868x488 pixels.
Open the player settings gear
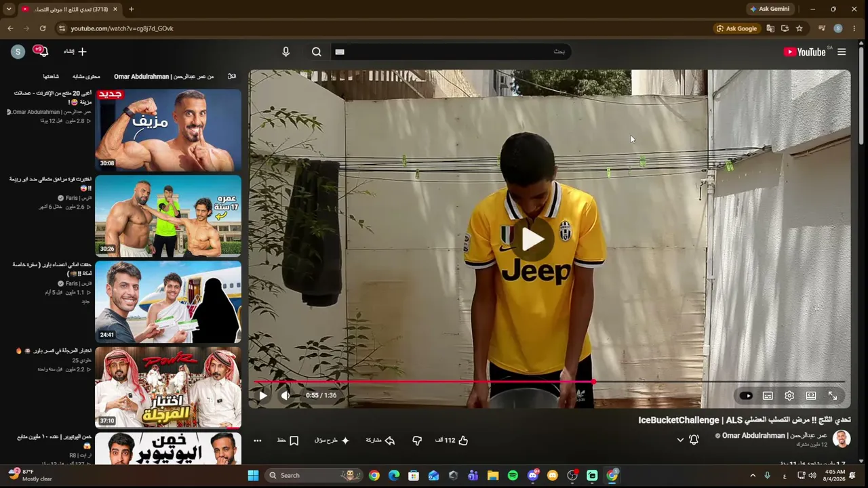click(x=789, y=396)
